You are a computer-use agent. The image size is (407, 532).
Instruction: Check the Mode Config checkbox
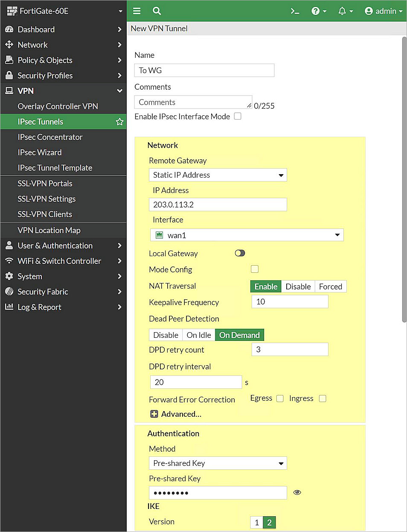click(x=255, y=269)
